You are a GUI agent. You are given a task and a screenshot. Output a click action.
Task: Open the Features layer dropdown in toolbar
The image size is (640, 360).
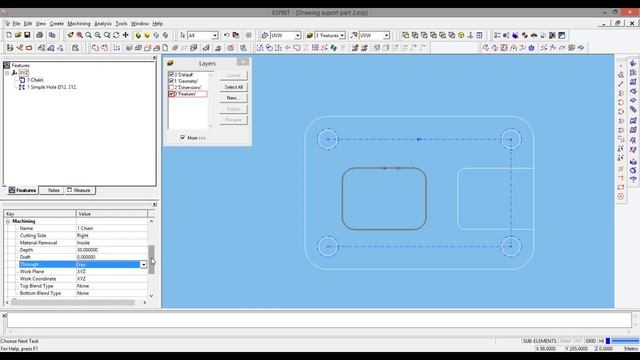point(342,36)
